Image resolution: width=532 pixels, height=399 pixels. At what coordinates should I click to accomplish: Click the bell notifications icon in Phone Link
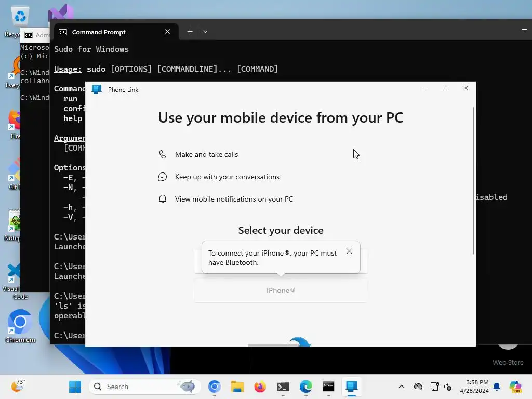[x=163, y=199]
